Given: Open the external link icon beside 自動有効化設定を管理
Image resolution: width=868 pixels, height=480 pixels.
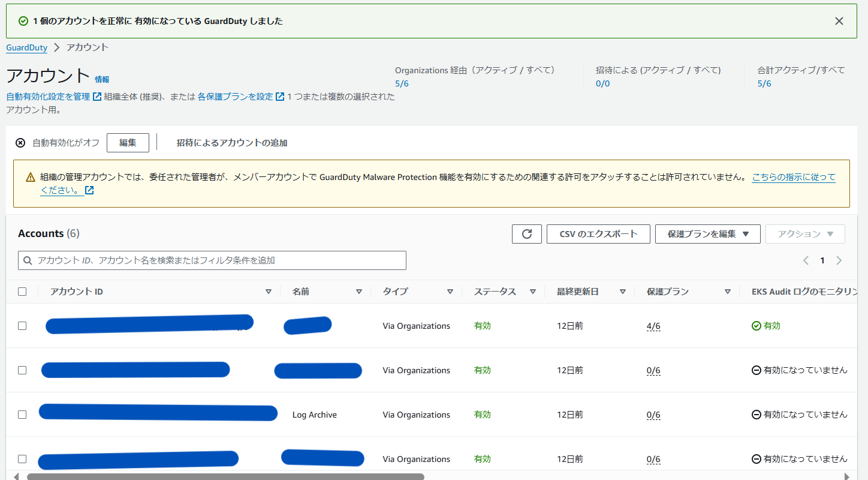Looking at the screenshot, I should click(96, 96).
